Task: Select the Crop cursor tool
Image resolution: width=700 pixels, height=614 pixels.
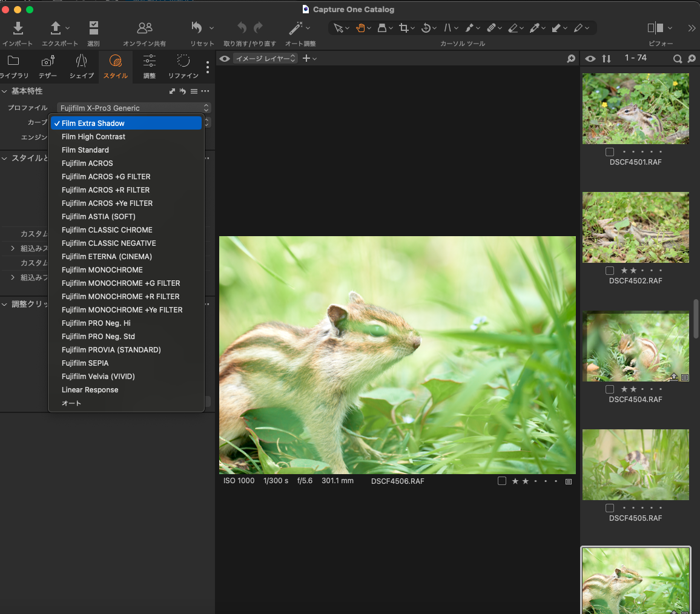Action: point(404,28)
